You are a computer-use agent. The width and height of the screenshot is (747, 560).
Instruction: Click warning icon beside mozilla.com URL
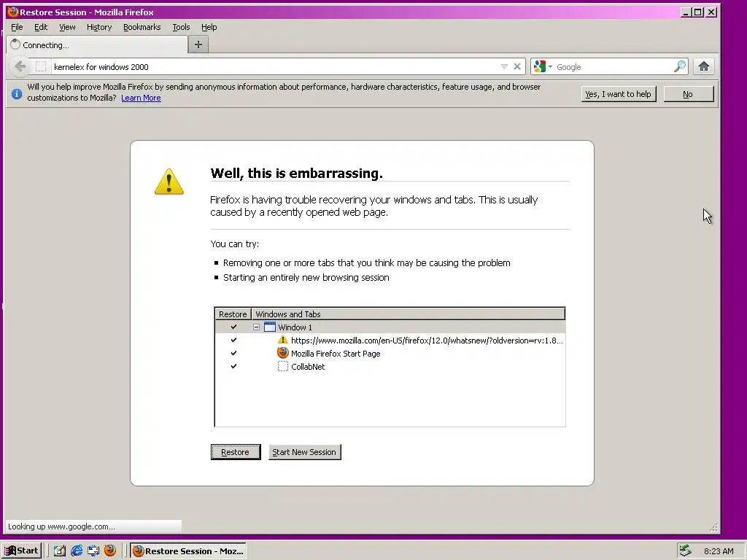tap(283, 340)
